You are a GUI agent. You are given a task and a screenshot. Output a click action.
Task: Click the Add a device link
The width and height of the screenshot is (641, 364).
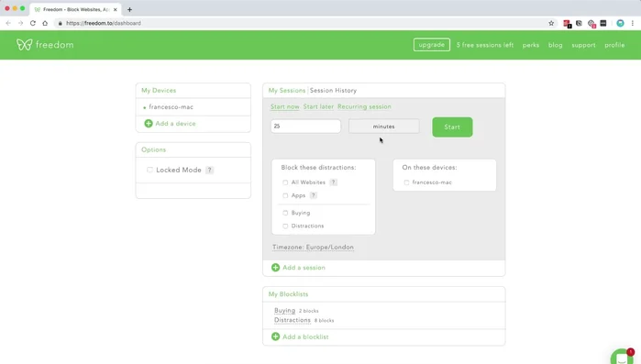[175, 124]
